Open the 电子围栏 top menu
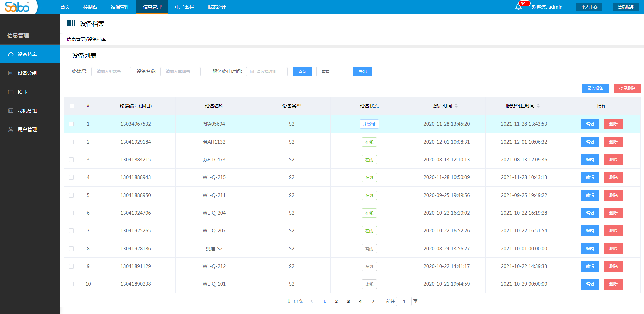Viewport: 644px width, 314px height. point(184,7)
